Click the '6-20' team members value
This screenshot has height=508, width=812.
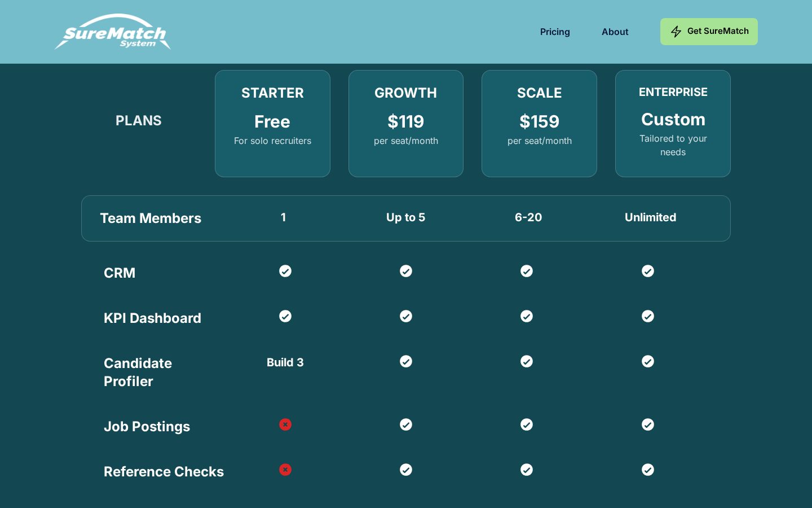(x=528, y=217)
